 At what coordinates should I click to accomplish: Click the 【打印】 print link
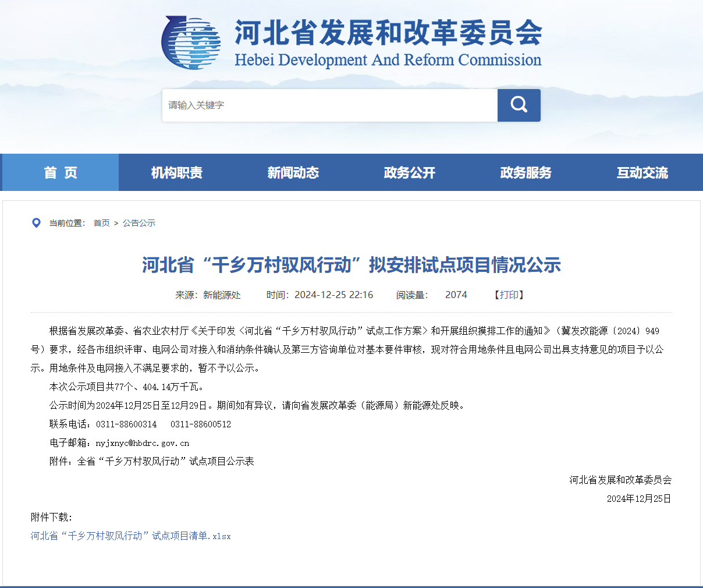click(509, 295)
